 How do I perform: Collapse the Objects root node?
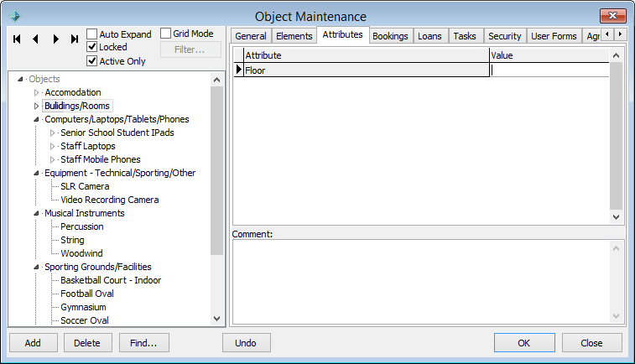(x=20, y=79)
